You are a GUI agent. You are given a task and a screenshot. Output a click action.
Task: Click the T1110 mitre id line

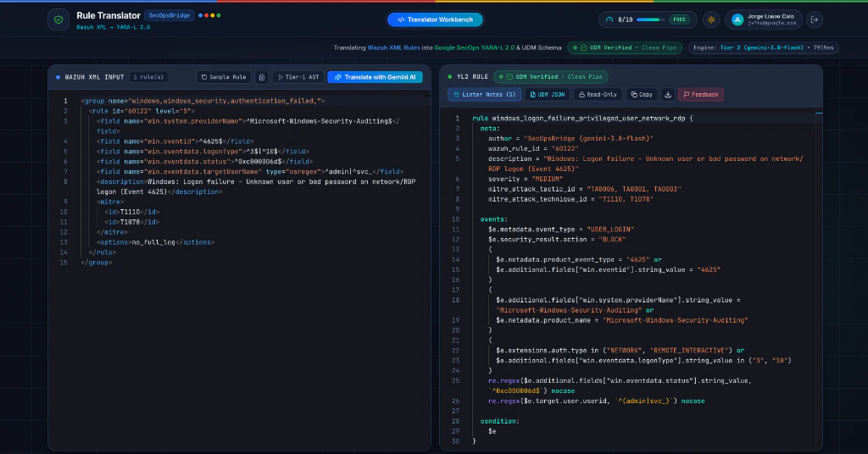tap(131, 212)
